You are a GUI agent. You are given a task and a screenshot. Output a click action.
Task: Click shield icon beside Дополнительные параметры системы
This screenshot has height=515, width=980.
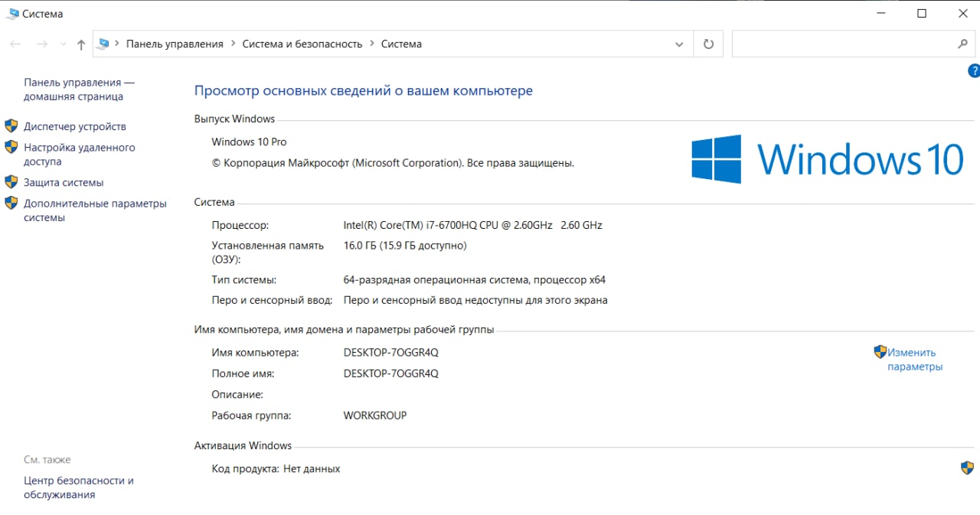point(11,203)
